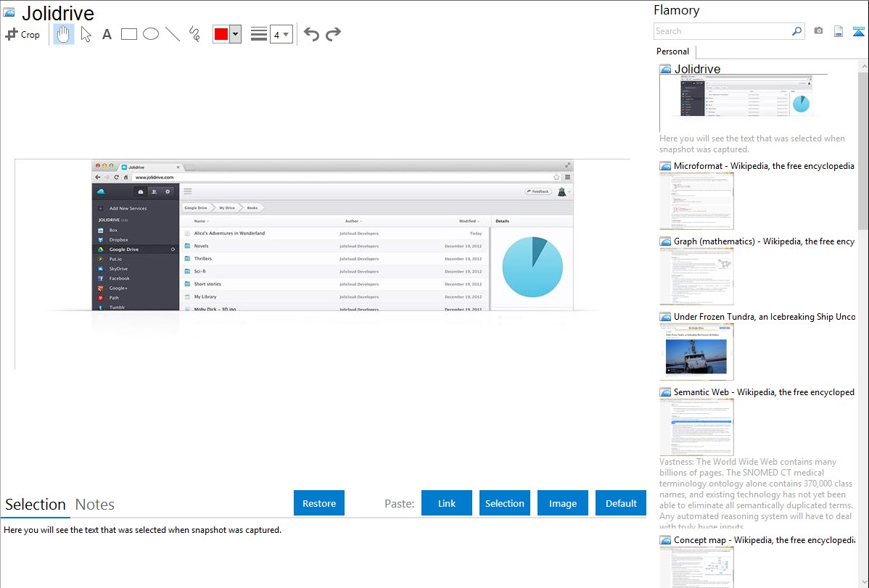The image size is (869, 588).
Task: Select the rectangle shape tool
Action: coord(128,34)
